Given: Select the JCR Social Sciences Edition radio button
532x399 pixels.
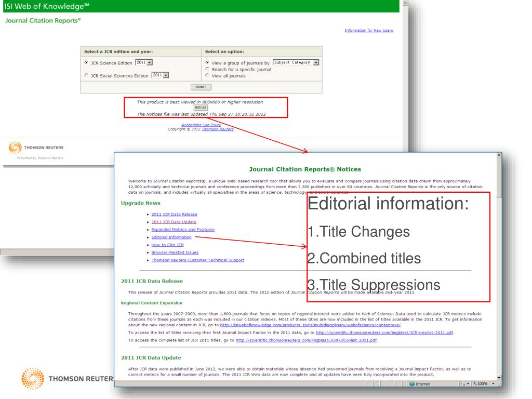Looking at the screenshot, I should point(86,76).
